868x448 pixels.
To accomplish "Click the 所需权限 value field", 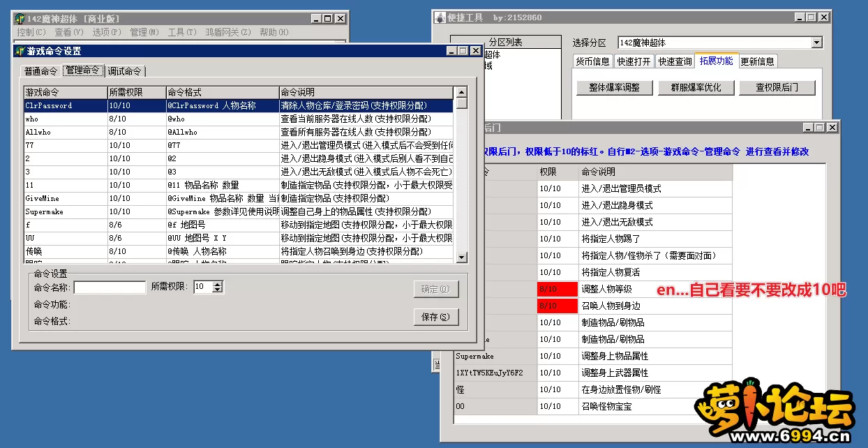I will pos(202,287).
